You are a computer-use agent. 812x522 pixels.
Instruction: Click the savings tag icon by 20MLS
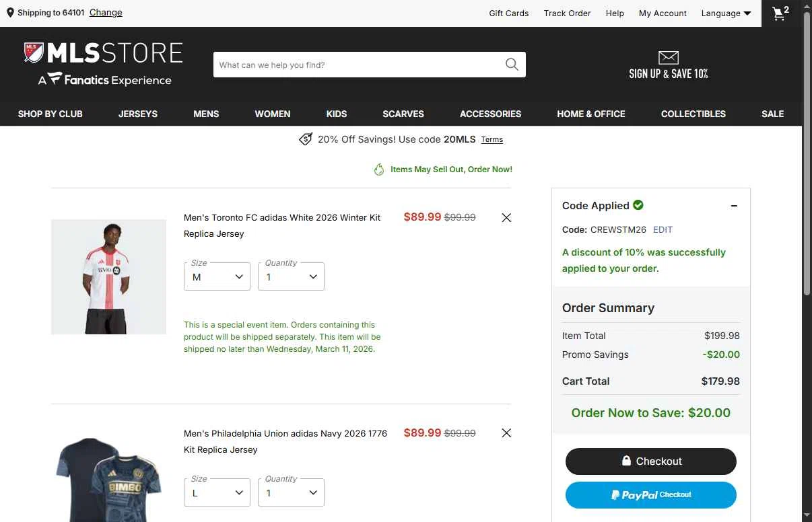click(x=306, y=139)
